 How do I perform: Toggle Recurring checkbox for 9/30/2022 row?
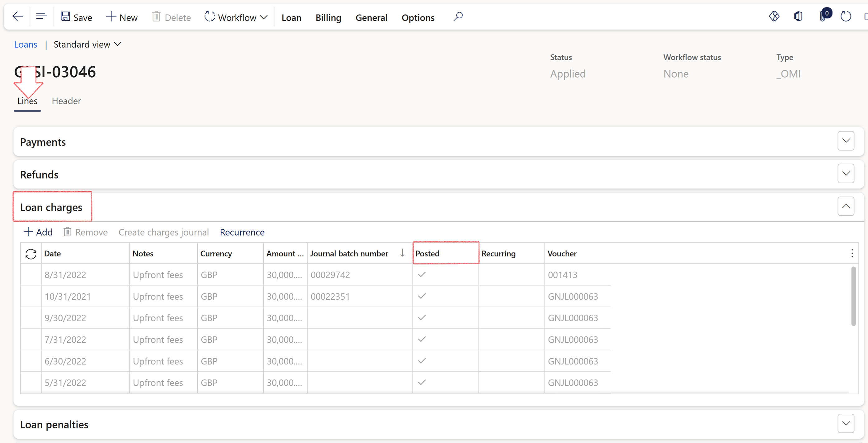(x=488, y=318)
